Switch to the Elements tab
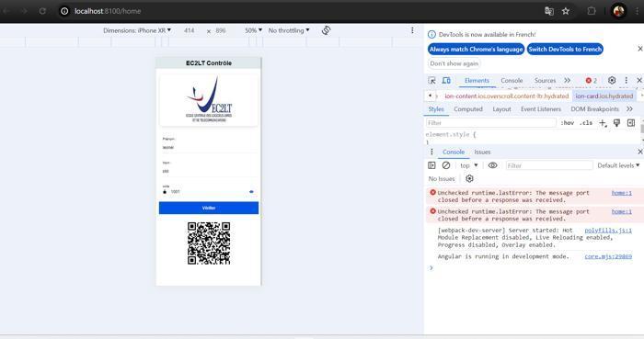This screenshot has height=339, width=644. [477, 81]
